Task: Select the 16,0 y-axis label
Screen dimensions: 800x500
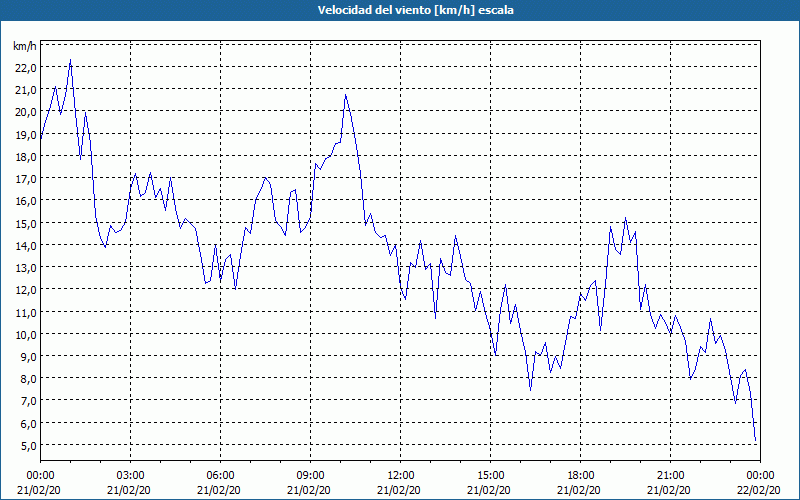Action: [x=27, y=201]
